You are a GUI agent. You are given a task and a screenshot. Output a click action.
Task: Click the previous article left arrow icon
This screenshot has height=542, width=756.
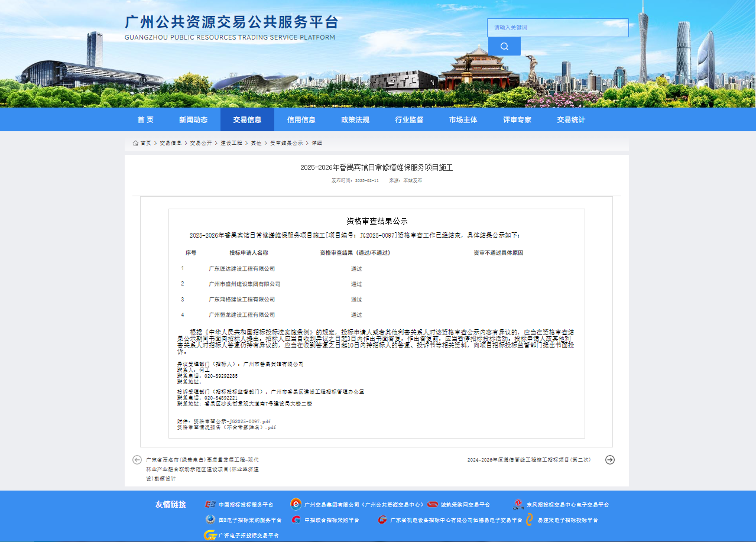pyautogui.click(x=137, y=460)
